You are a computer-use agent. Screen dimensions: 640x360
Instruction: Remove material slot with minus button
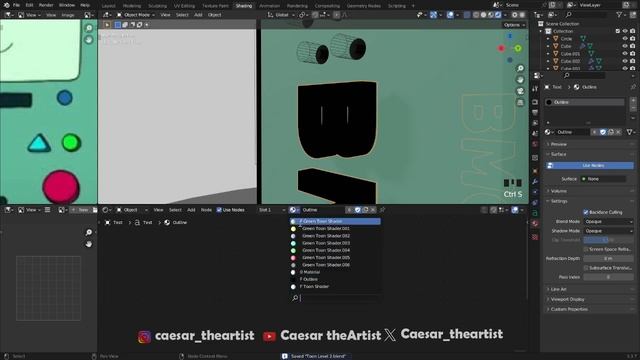coord(633,108)
